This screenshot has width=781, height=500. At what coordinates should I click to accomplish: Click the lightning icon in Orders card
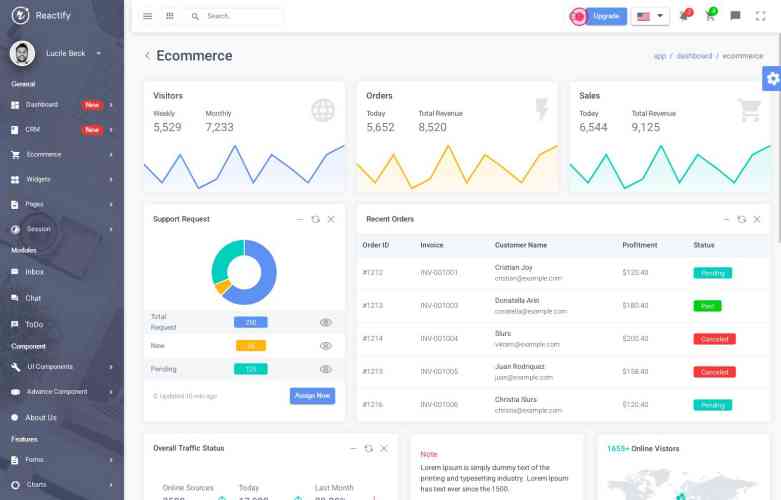(x=541, y=109)
